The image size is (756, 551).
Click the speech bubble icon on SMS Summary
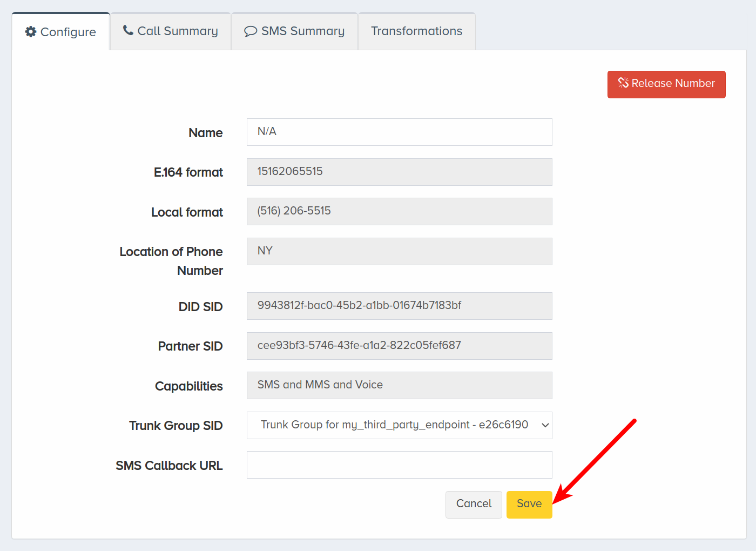[250, 31]
